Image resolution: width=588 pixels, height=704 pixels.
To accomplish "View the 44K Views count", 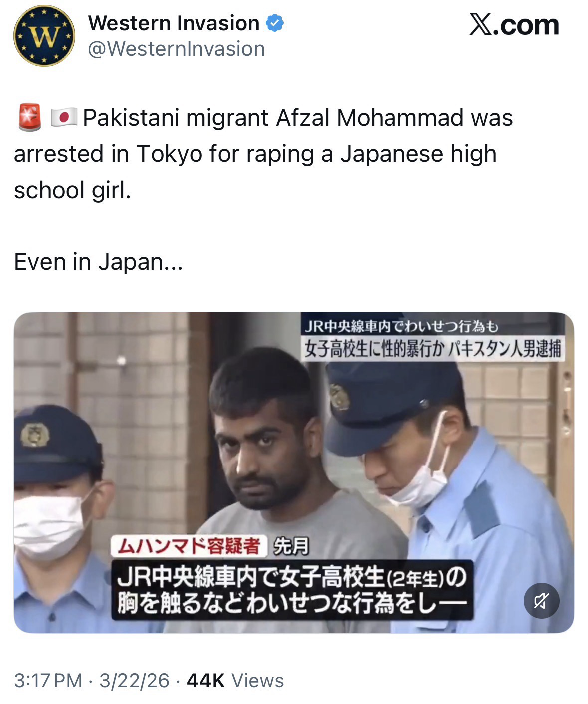I will click(x=235, y=680).
